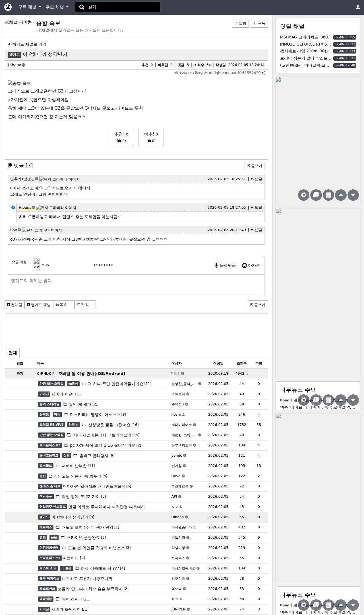The image size is (364, 615).
Task: Switch to the 전체글 filter
Action: tap(15, 305)
